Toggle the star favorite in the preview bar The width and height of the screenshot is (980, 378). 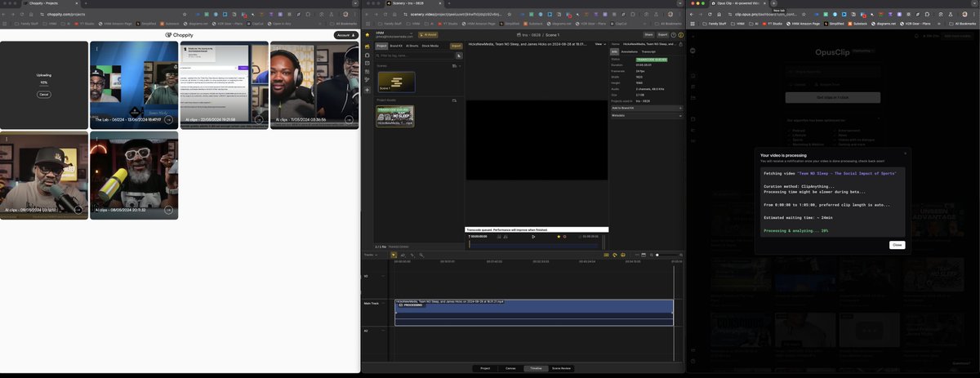559,237
